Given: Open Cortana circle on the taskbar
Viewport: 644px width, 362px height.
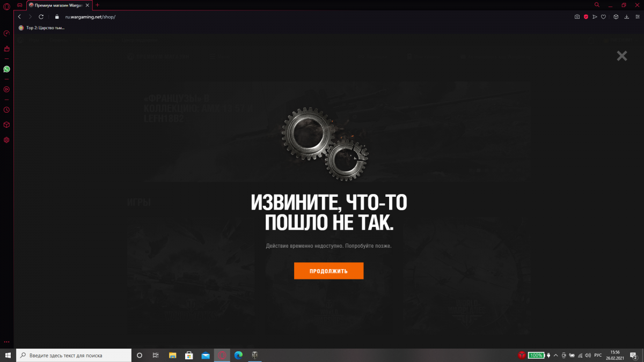Looking at the screenshot, I should pos(140,355).
